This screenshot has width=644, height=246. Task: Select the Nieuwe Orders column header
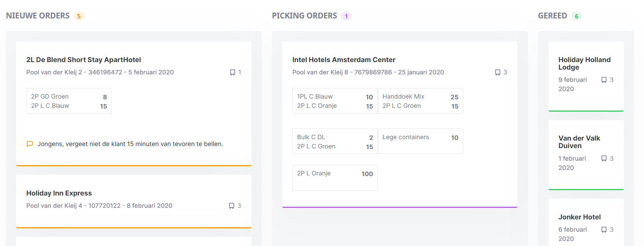[x=38, y=16]
